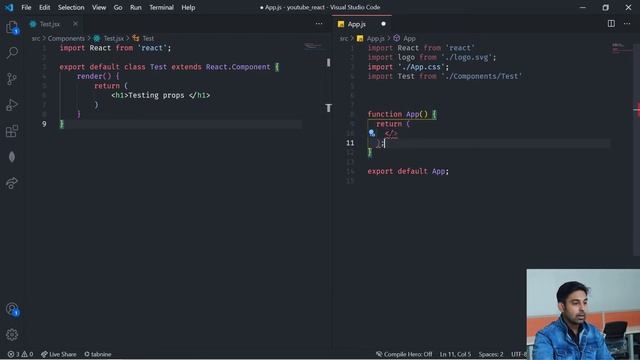
Task: Open the Manage gear settings icon
Action: (12, 335)
